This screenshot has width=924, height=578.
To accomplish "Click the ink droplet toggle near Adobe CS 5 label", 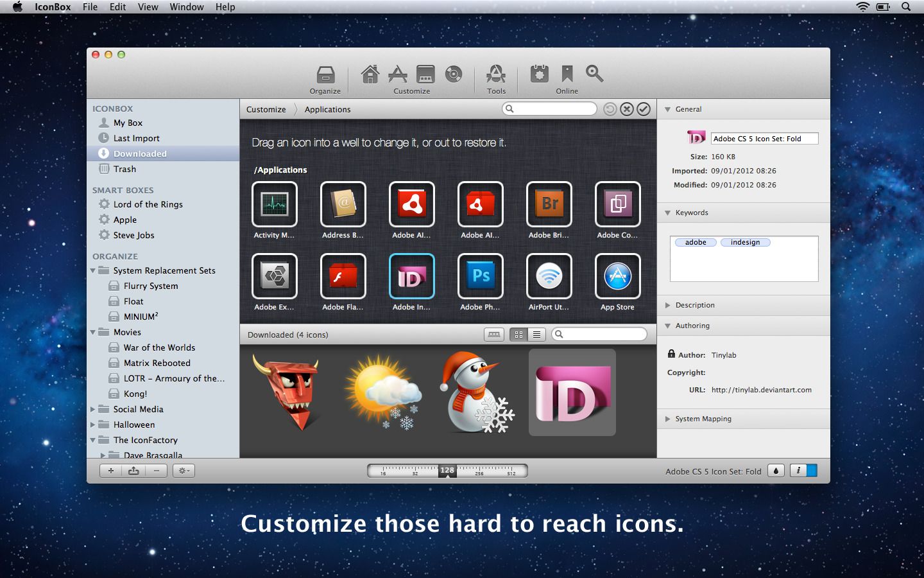I will (775, 470).
